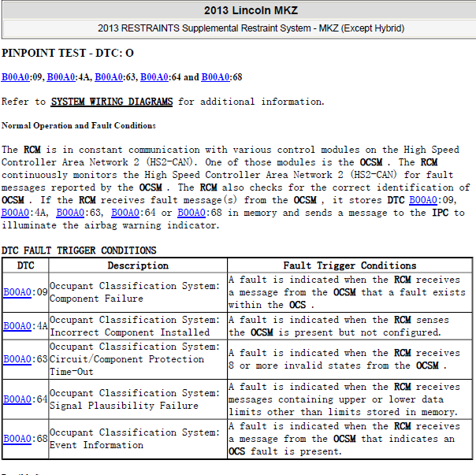This screenshot has width=476, height=475.
Task: Click B00A0 link before :63 in heading list
Action: pos(109,77)
